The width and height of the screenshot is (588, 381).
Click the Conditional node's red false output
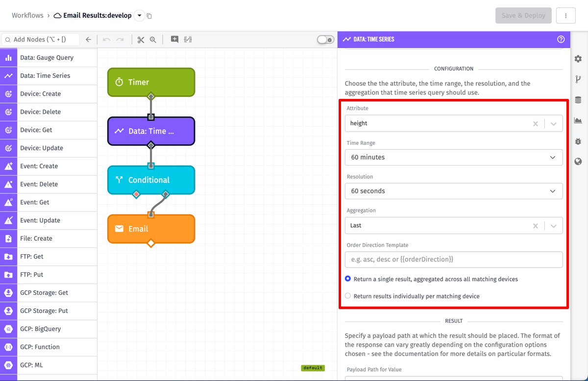136,194
